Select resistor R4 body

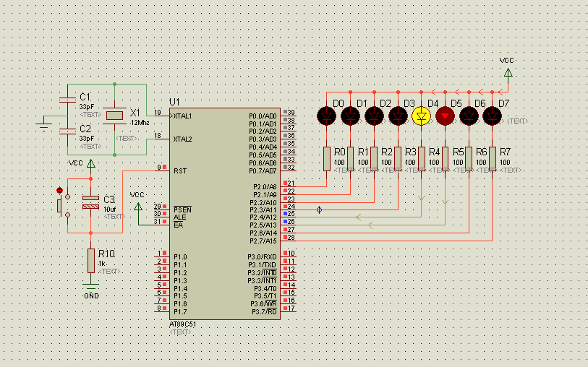[422, 159]
